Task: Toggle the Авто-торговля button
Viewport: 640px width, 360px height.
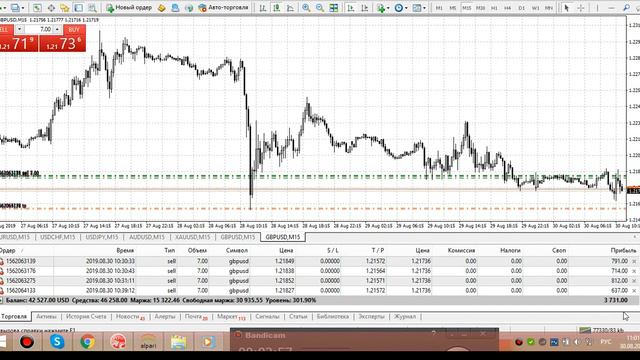Action: click(x=224, y=8)
